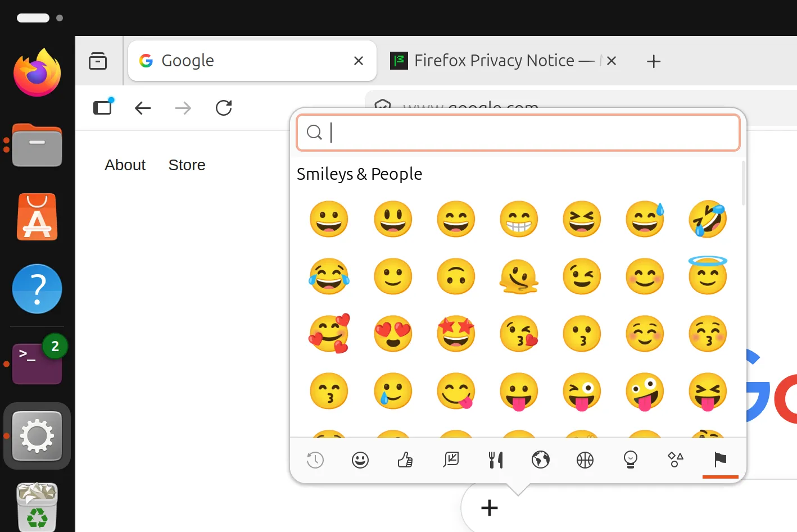Open the Recently Used emoji category
Viewport: 797px width, 532px height.
click(315, 460)
